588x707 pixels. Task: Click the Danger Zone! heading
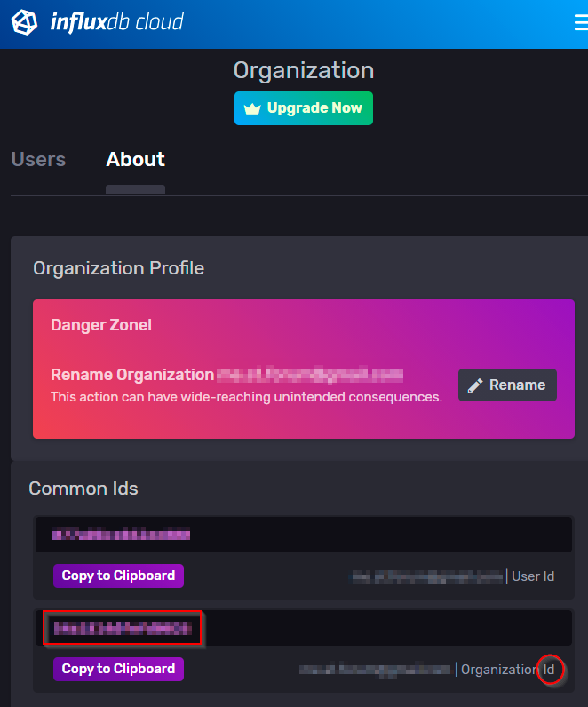click(101, 325)
